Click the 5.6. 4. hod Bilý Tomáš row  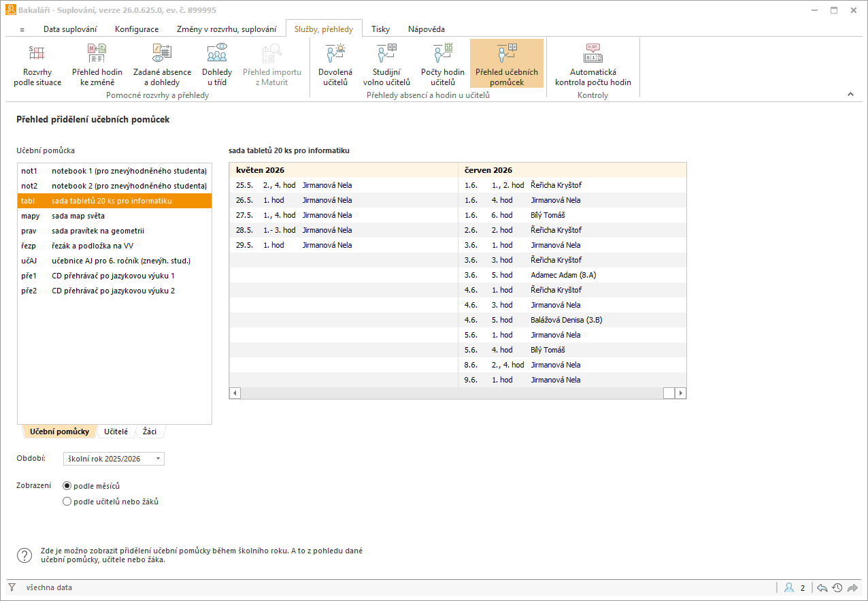click(573, 350)
